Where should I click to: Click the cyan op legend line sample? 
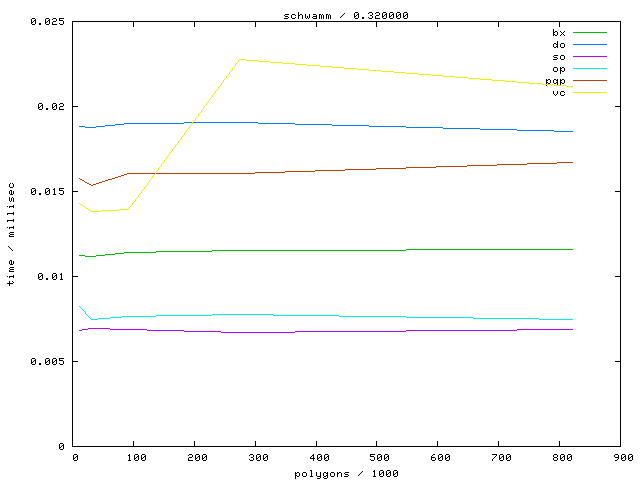click(589, 69)
